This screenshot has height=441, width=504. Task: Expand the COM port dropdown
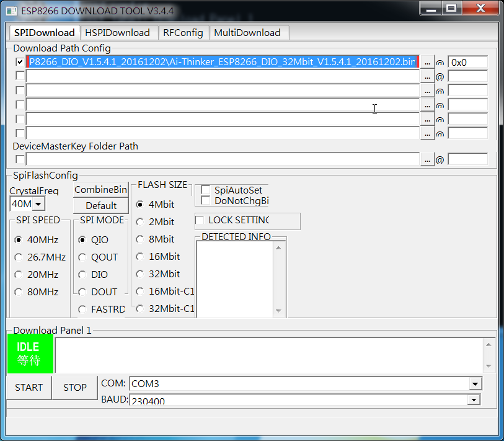tap(475, 384)
